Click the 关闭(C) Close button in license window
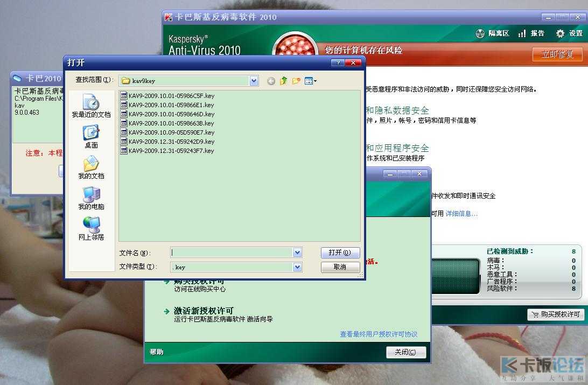 [x=406, y=352]
